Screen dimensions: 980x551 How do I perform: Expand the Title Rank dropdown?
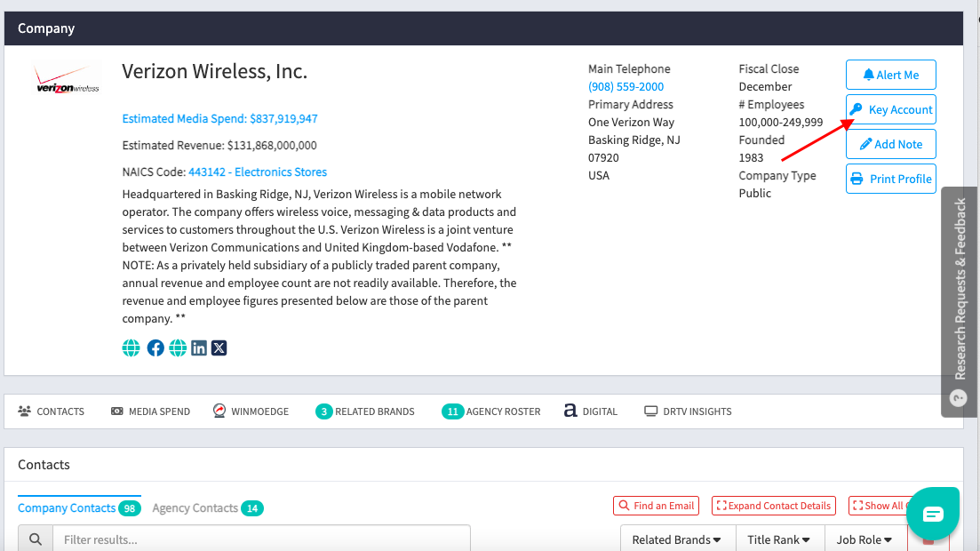click(778, 539)
